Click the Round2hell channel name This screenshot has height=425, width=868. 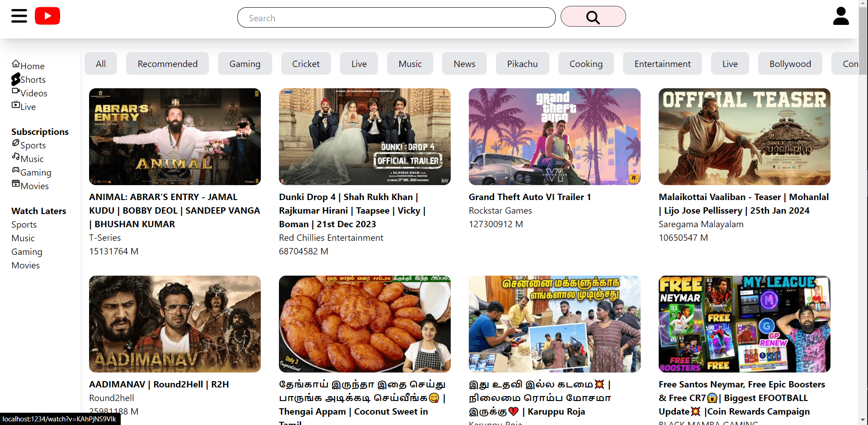[112, 398]
